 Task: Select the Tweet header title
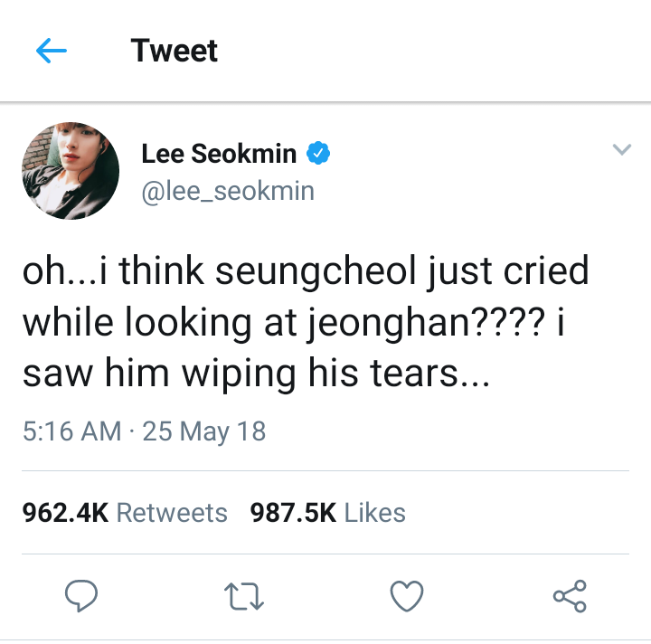pos(174,51)
